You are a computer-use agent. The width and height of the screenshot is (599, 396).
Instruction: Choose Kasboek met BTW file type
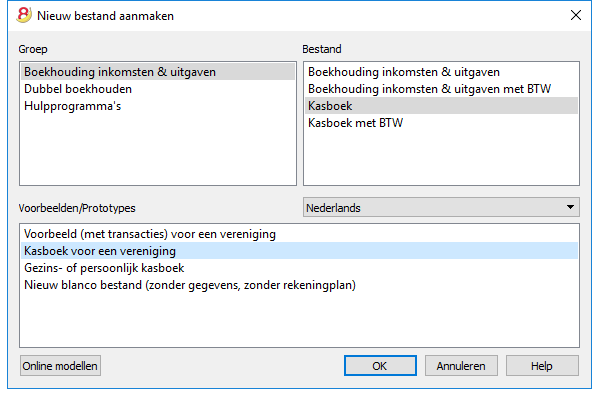[441, 123]
